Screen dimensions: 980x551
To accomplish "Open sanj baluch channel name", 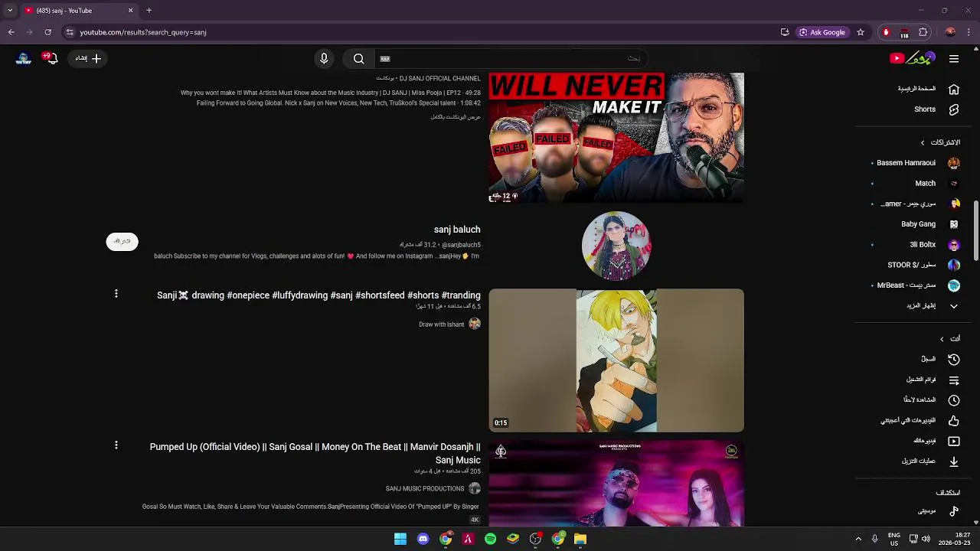I will click(x=457, y=230).
